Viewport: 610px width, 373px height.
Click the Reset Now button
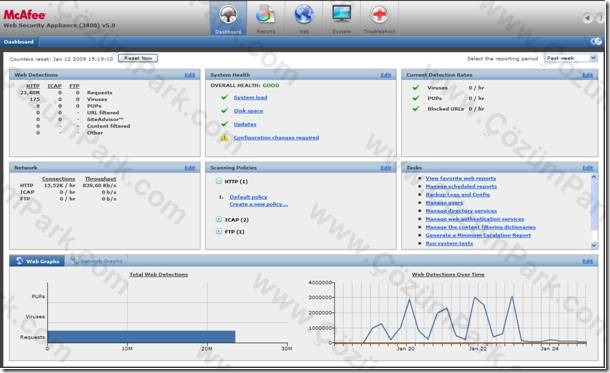(138, 58)
